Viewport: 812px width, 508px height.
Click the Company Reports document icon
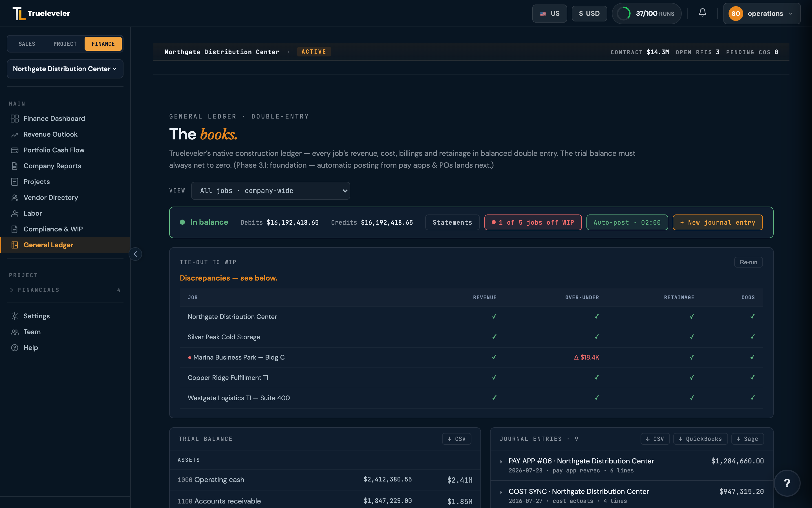(x=14, y=166)
